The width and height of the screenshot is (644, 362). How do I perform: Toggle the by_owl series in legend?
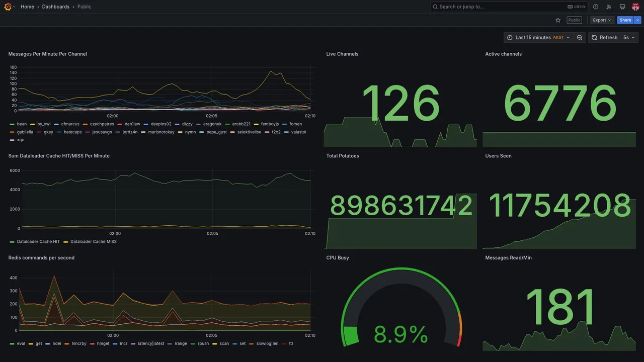(44, 124)
